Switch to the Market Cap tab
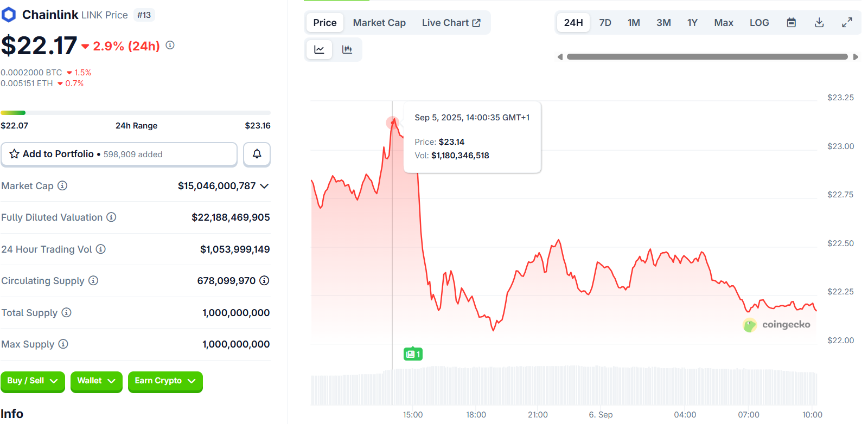Image resolution: width=868 pixels, height=424 pixels. [x=379, y=23]
